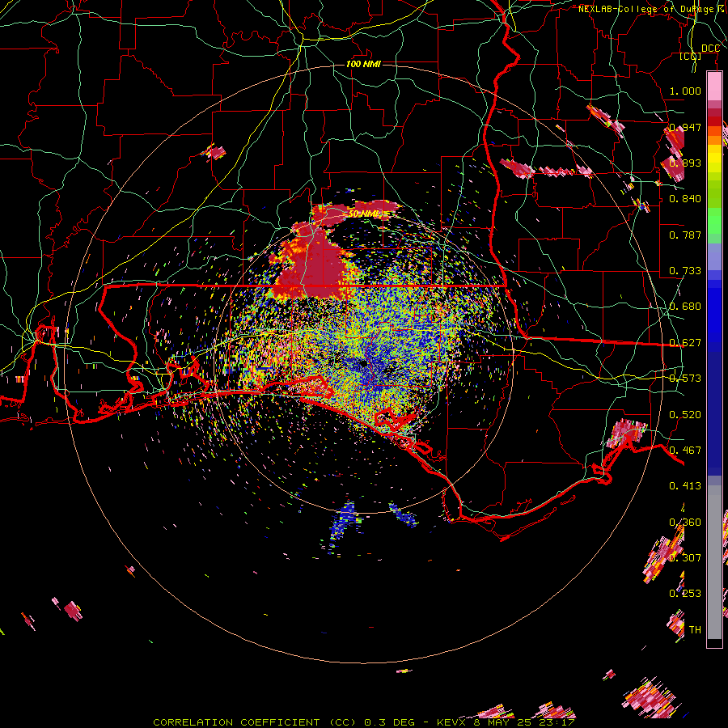The height and width of the screenshot is (728, 728).
Task: Select the 0.627 scale value
Action: [x=685, y=342]
